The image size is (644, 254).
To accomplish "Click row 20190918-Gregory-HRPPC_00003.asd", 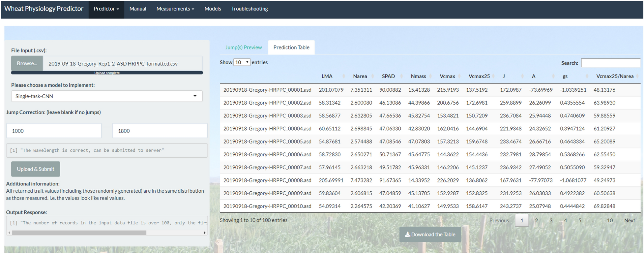I will tap(430, 115).
